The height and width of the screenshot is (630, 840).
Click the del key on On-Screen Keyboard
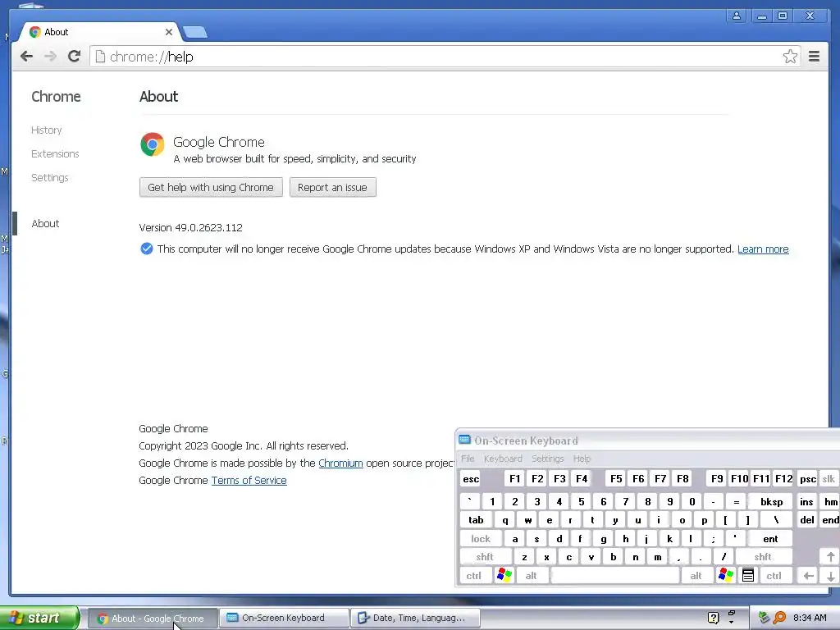coord(807,520)
